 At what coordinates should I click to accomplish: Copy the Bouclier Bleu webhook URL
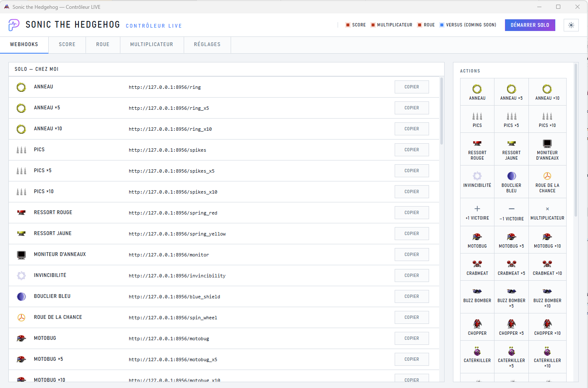[x=412, y=297]
